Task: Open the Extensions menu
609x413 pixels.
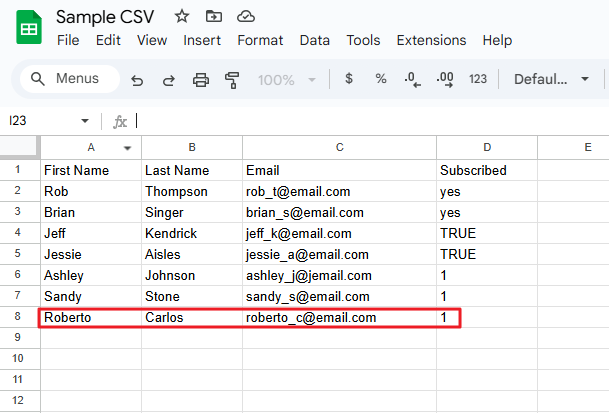Action: tap(431, 40)
